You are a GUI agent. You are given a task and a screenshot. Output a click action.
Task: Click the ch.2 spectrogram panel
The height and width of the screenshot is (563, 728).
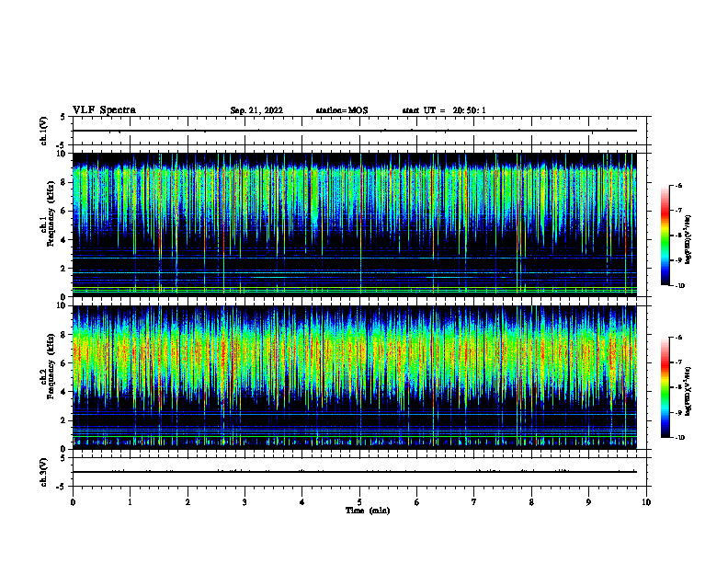354,377
